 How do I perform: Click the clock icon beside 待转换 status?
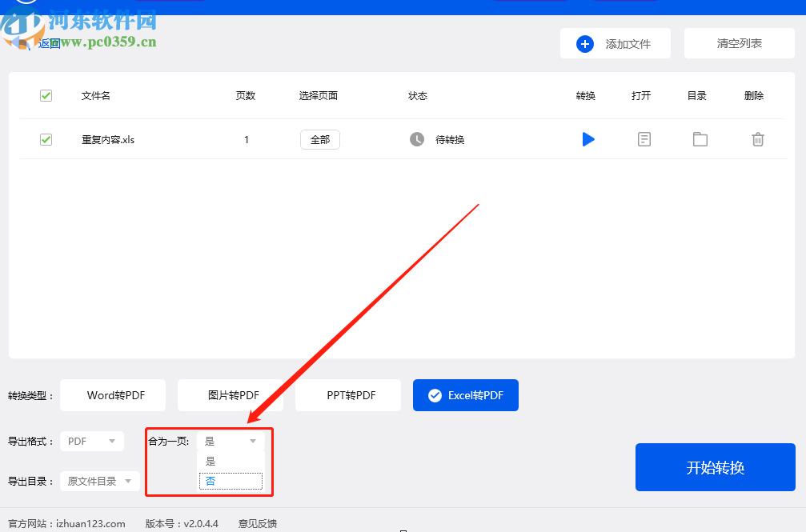pos(416,139)
